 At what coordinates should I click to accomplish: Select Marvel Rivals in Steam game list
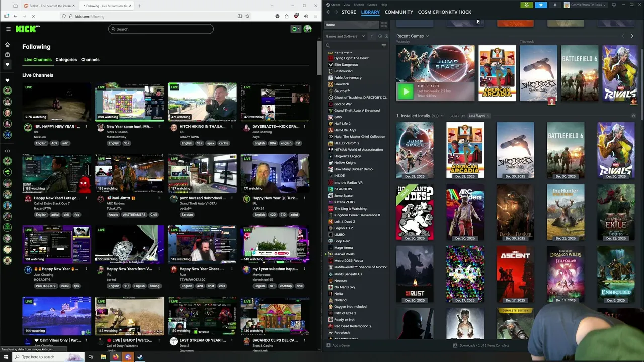pyautogui.click(x=344, y=254)
